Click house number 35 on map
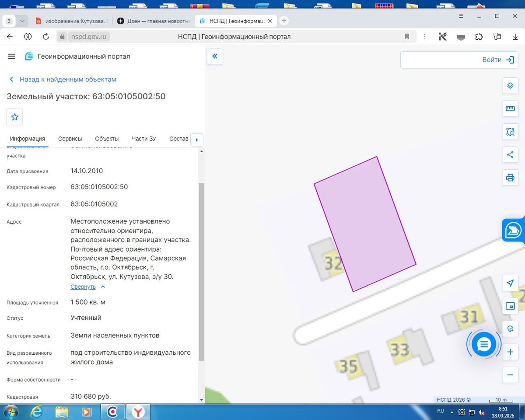This screenshot has height=420, width=525. (x=349, y=366)
